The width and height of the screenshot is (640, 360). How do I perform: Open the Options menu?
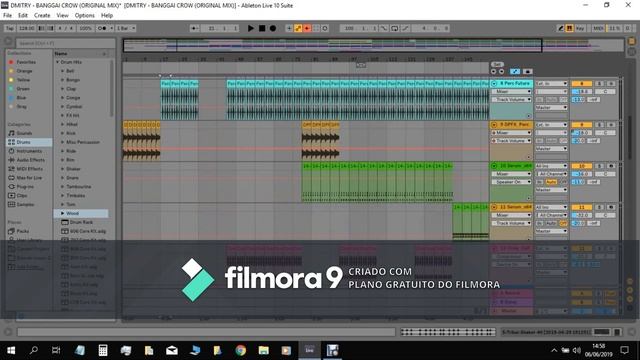click(x=84, y=15)
